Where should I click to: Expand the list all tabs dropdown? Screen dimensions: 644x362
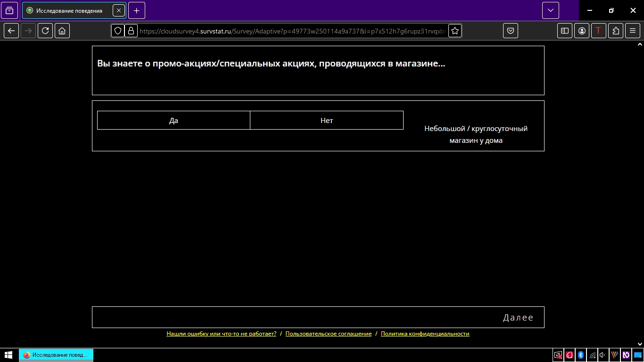551,10
